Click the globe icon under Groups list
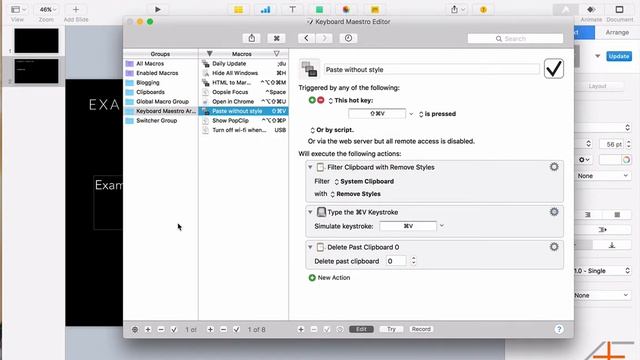640x360 pixels. (x=135, y=329)
